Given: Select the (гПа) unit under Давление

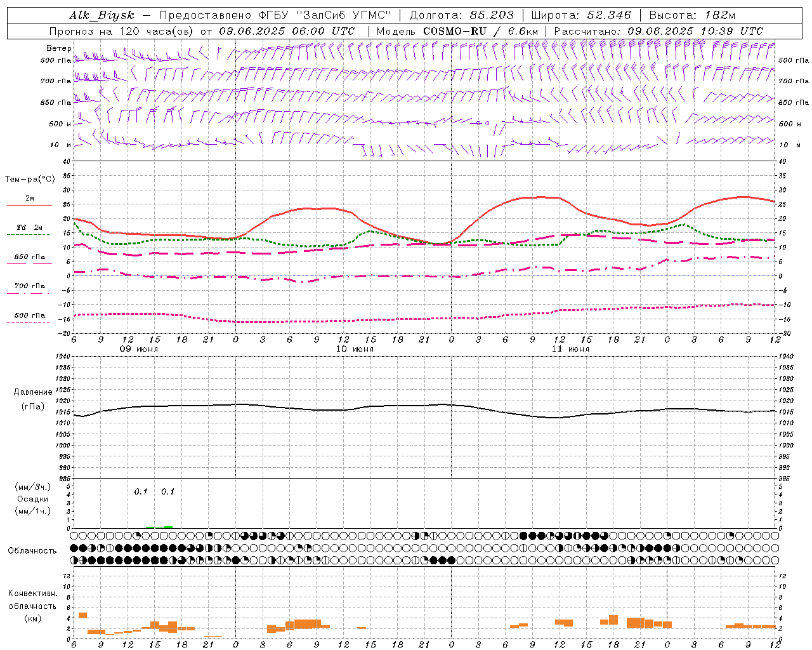Looking at the screenshot, I should click(x=33, y=406).
